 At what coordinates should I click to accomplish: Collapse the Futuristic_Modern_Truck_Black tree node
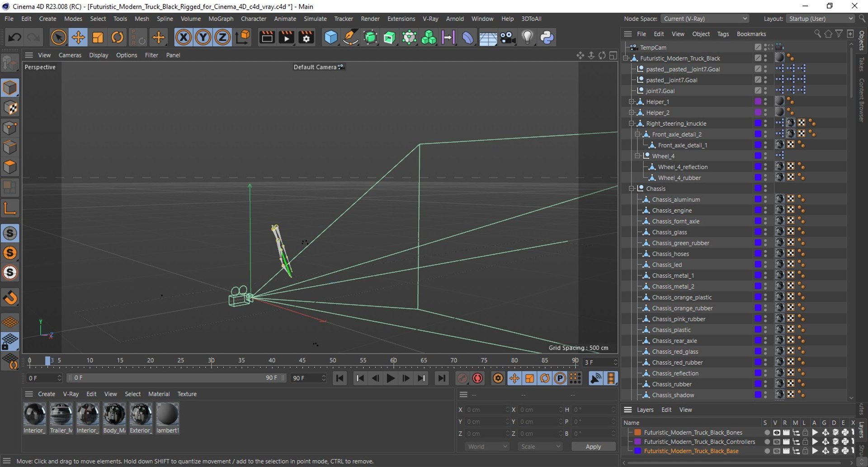tap(626, 58)
